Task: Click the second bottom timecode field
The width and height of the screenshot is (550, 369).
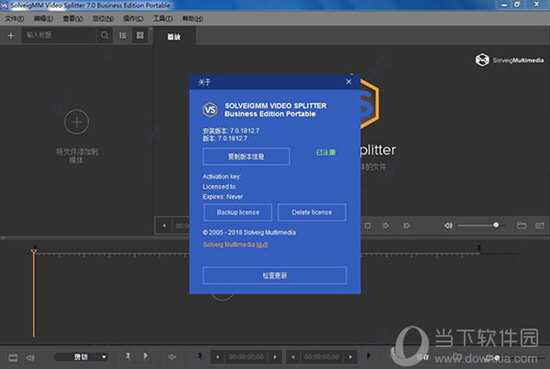Action: tap(322, 357)
